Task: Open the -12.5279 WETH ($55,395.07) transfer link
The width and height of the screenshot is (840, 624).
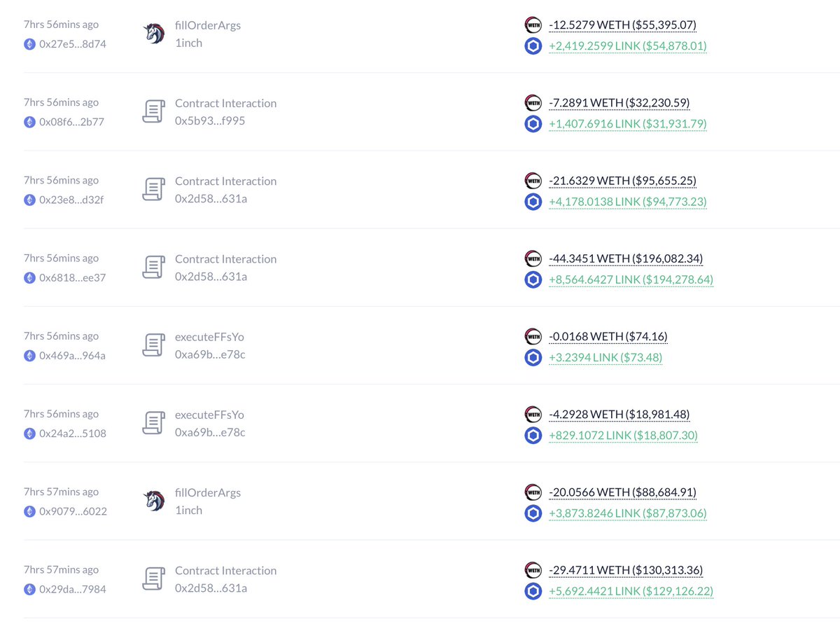Action: 622,25
